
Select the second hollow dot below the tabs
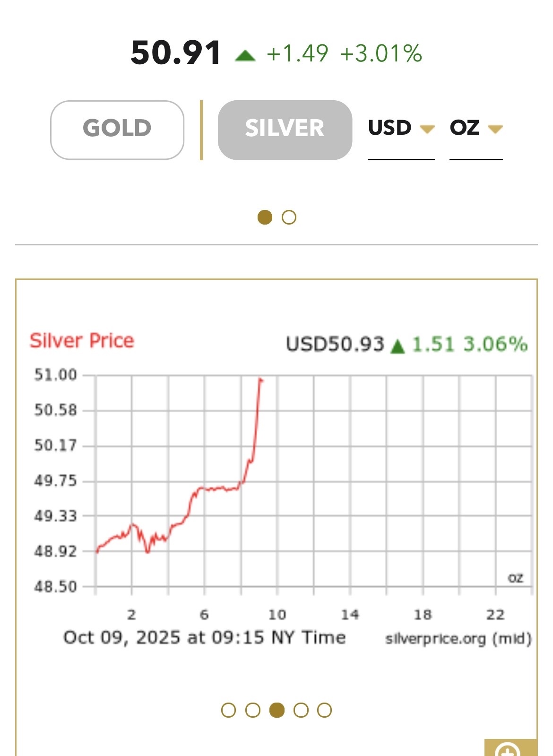289,217
